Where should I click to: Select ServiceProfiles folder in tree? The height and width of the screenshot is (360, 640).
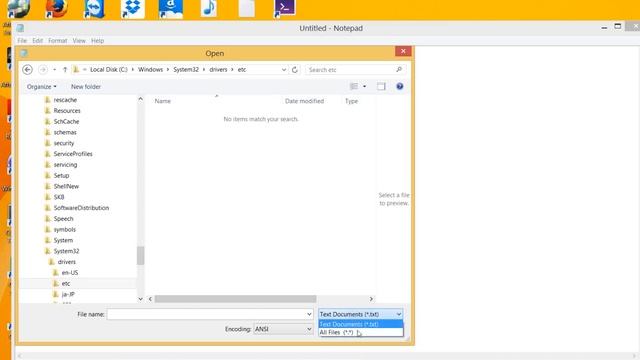[73, 154]
